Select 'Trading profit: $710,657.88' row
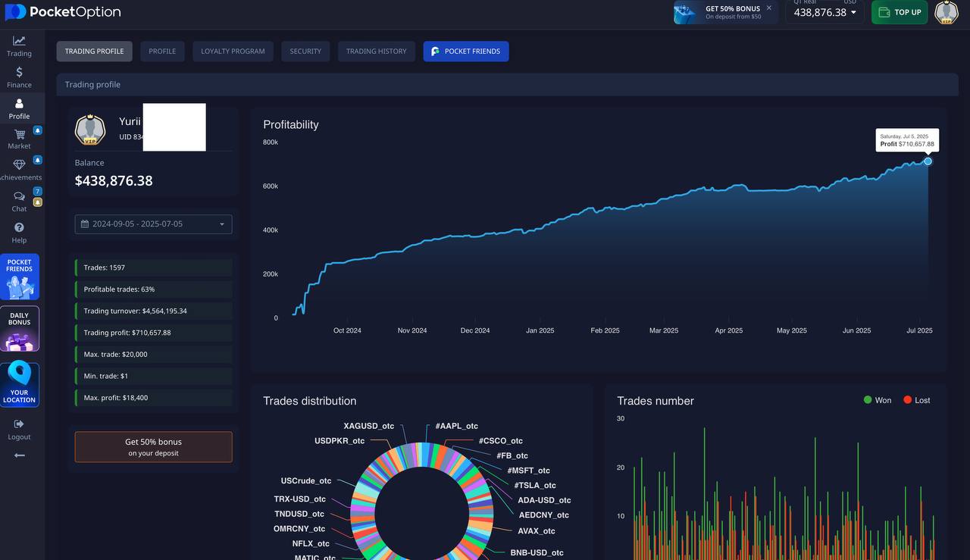Viewport: 970px width, 560px height. coord(154,333)
